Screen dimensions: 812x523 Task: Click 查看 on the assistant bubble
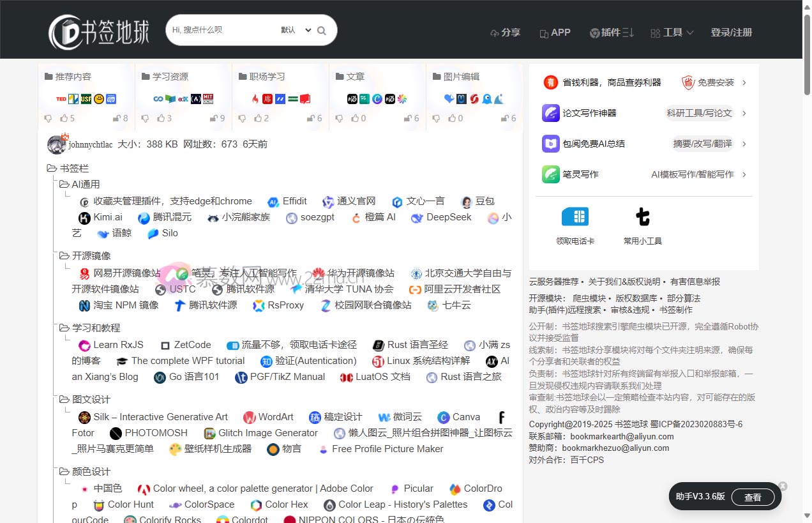(x=754, y=497)
